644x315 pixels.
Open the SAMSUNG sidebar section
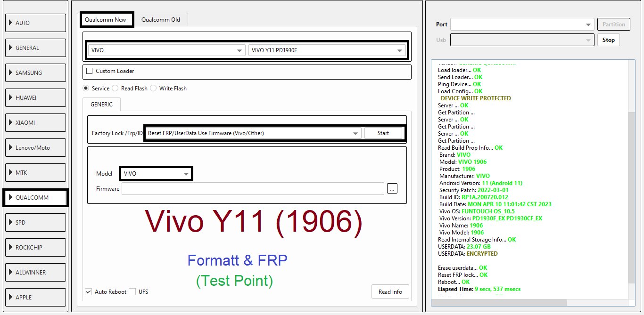(36, 73)
